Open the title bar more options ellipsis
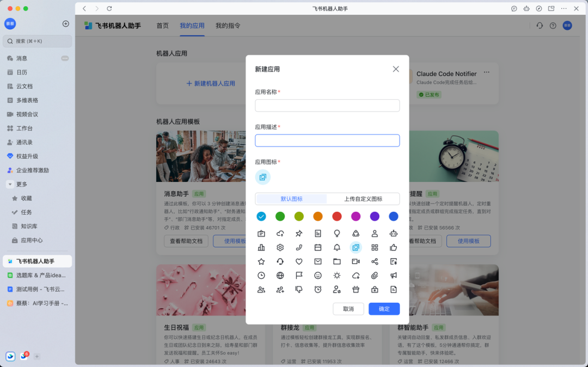Screen dimensions: 588x367 tap(563, 8)
